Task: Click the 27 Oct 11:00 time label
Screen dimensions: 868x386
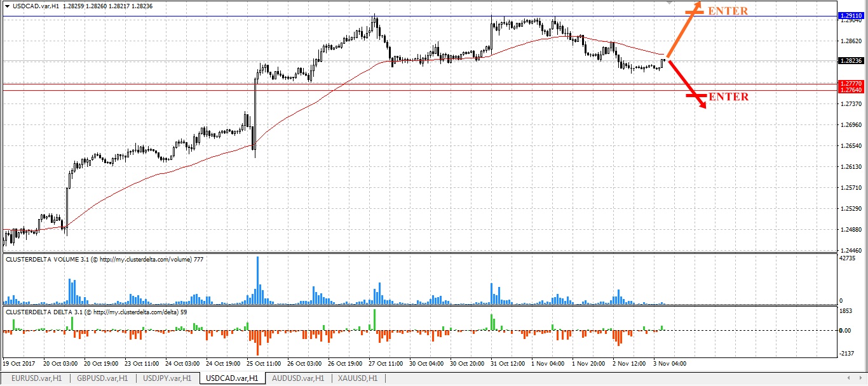Action: pos(385,364)
